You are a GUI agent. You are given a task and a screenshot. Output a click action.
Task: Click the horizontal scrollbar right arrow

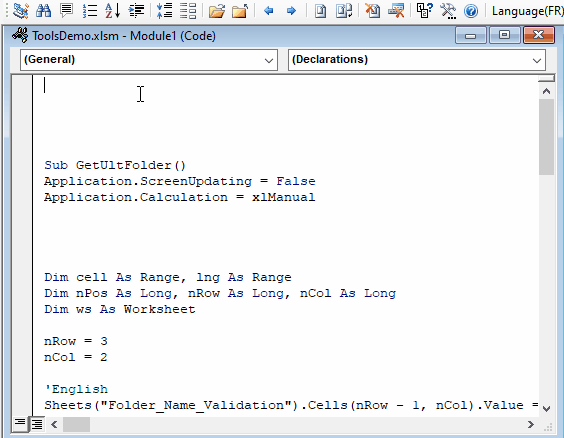[x=531, y=425]
